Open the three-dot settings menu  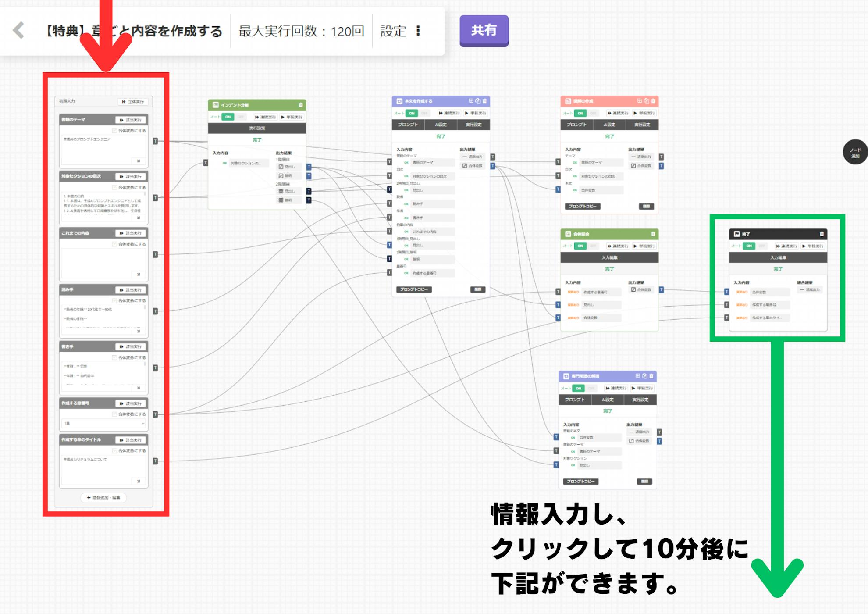point(418,31)
